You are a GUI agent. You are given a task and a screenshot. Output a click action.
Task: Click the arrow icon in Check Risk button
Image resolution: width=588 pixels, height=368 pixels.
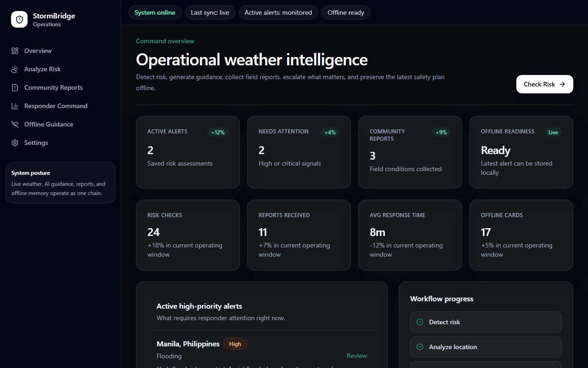[562, 84]
